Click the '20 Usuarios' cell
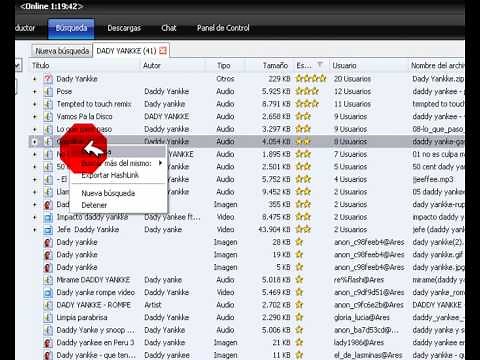Viewport: 480px width, 360px height. tap(352, 79)
